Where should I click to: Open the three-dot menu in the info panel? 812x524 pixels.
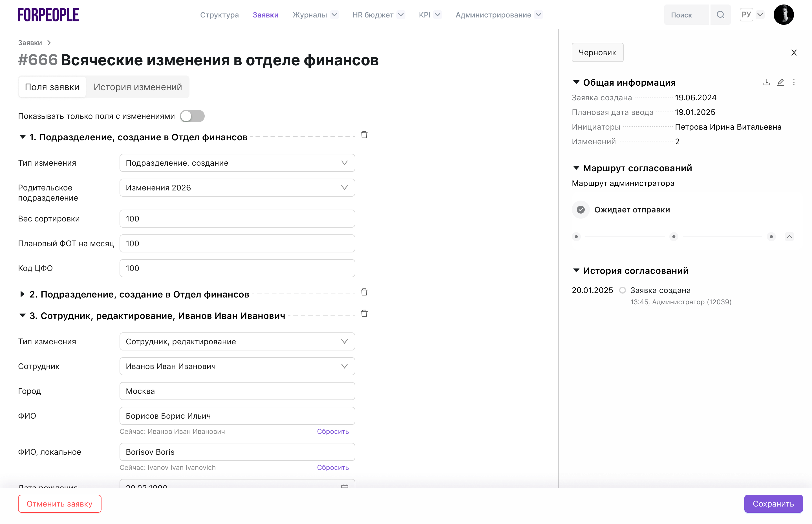pyautogui.click(x=794, y=82)
